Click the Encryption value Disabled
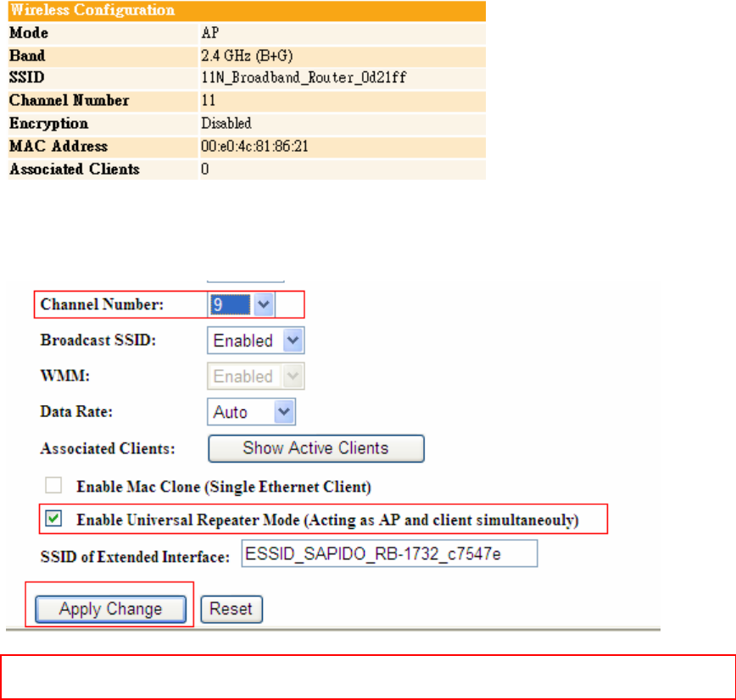This screenshot has height=700, width=736. 226,124
